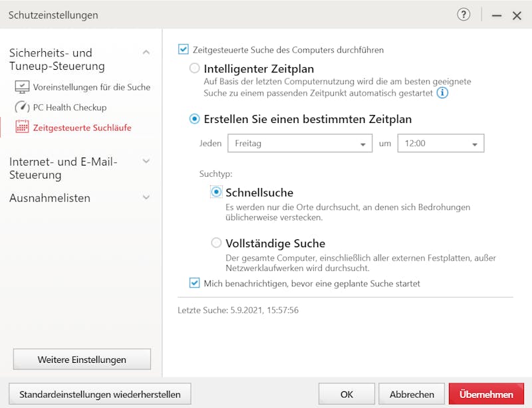Click 'Internet- und E-Mail-Steuerung' heading
The width and height of the screenshot is (532, 408).
point(63,168)
